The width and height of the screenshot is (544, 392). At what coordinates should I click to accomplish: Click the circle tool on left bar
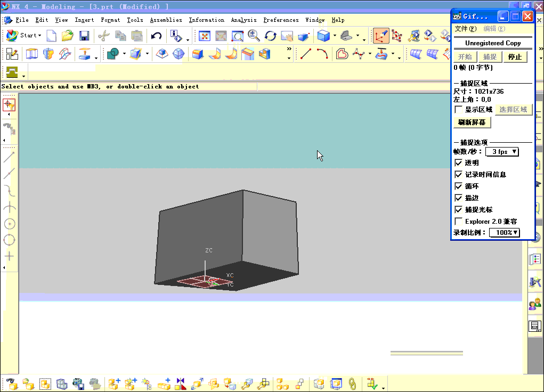tap(10, 224)
